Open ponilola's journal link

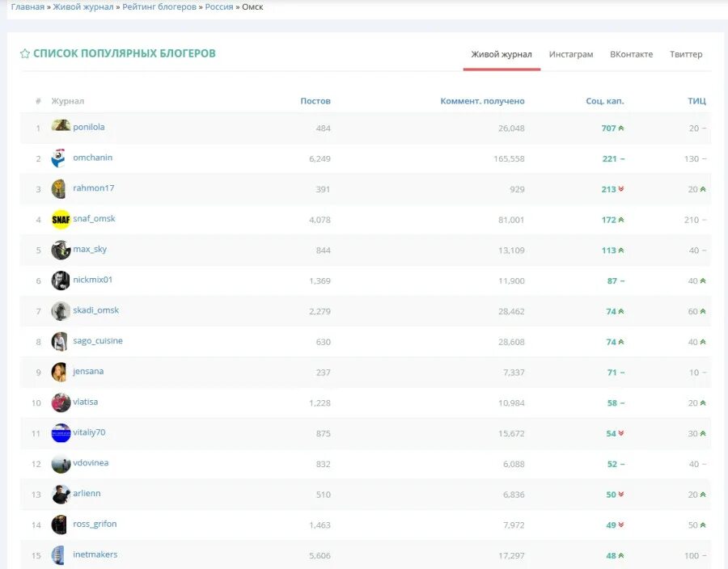point(89,127)
